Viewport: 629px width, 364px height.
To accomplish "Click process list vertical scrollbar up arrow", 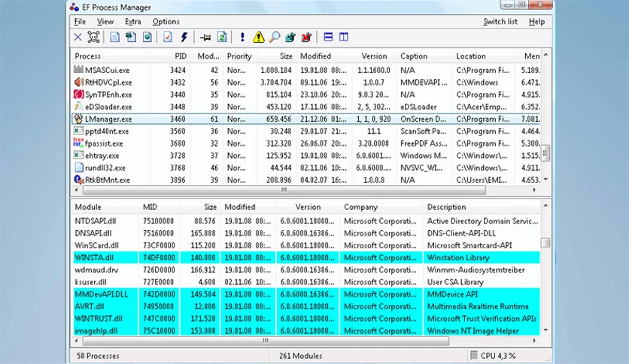I will (545, 54).
